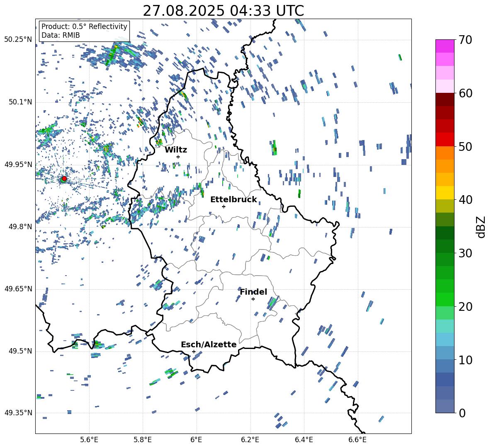This screenshot has height=448, width=491.
Task: Click the 49.5°N latitude label
Action: point(20,351)
